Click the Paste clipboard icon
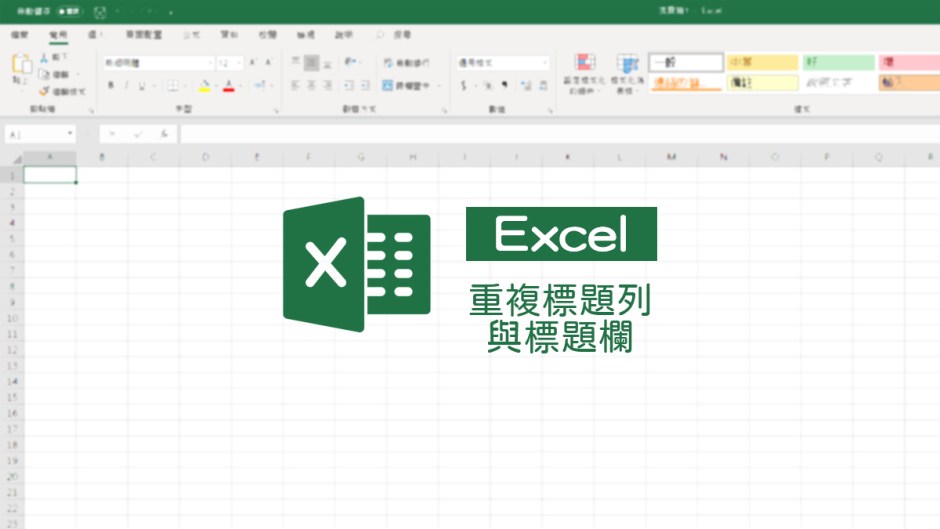Viewport: 940px width, 529px height. pyautogui.click(x=21, y=66)
